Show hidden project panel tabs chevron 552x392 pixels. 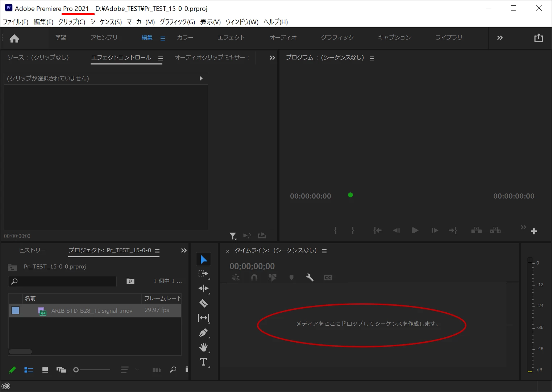coord(184,250)
